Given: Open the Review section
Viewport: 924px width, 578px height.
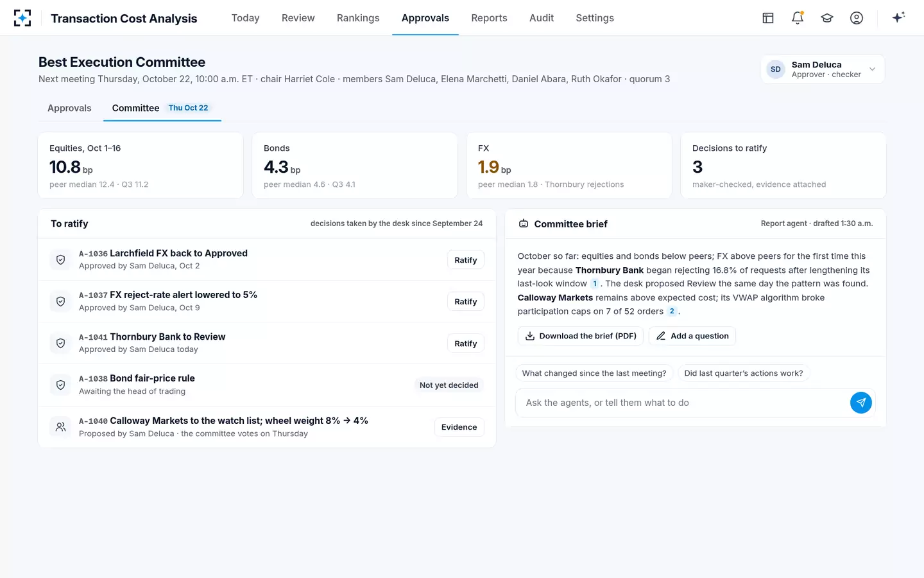Looking at the screenshot, I should pyautogui.click(x=298, y=18).
